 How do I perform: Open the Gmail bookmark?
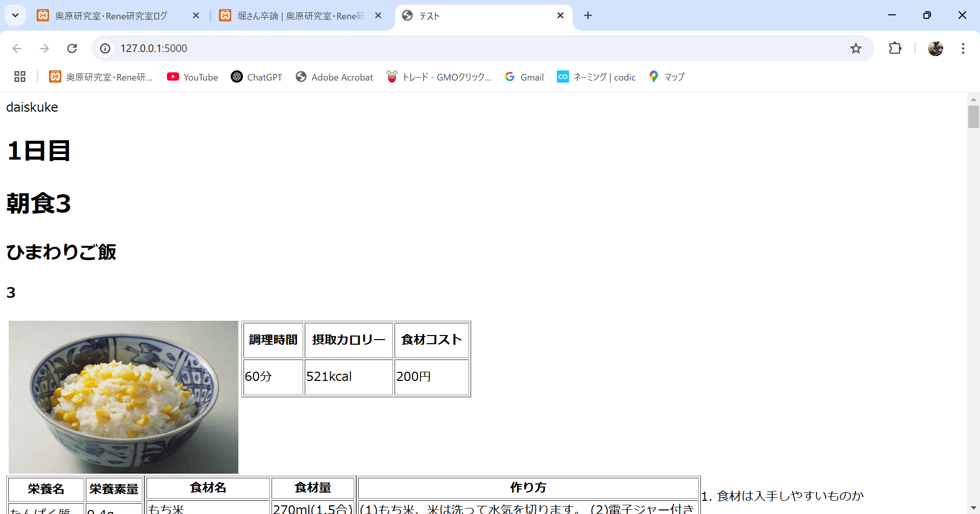pos(524,77)
